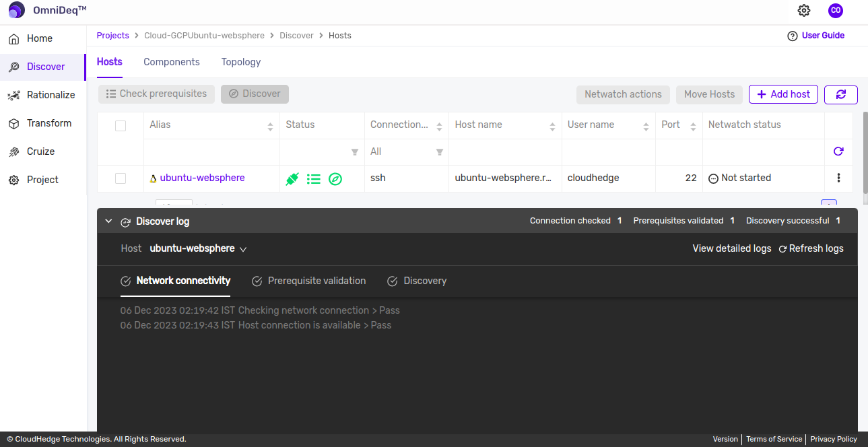Switch to the Topology tab
The width and height of the screenshot is (868, 447).
click(x=241, y=62)
